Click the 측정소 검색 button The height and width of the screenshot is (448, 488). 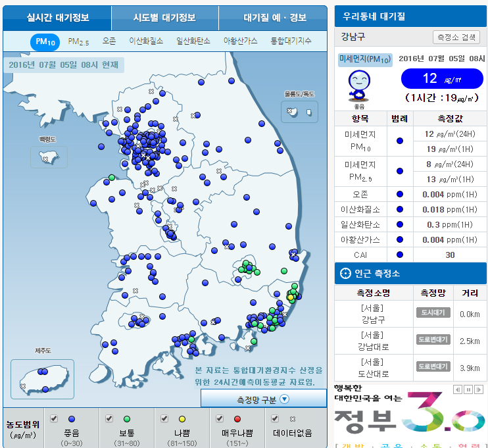click(456, 37)
